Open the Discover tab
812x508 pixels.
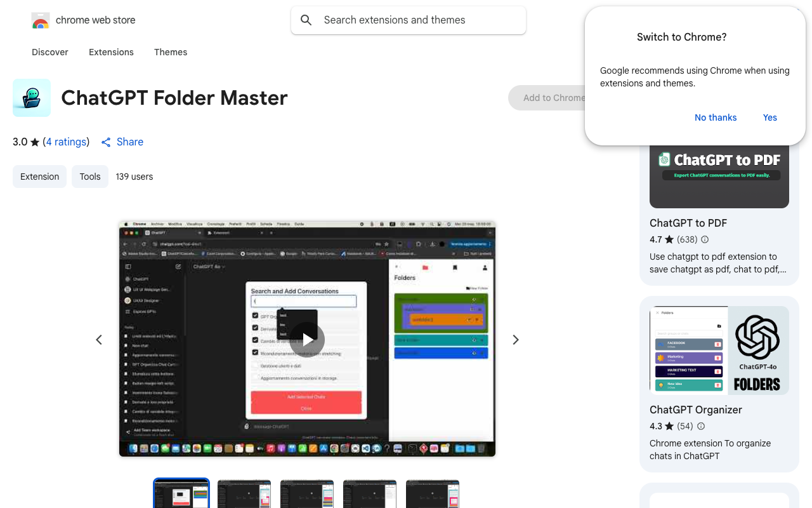tap(50, 52)
